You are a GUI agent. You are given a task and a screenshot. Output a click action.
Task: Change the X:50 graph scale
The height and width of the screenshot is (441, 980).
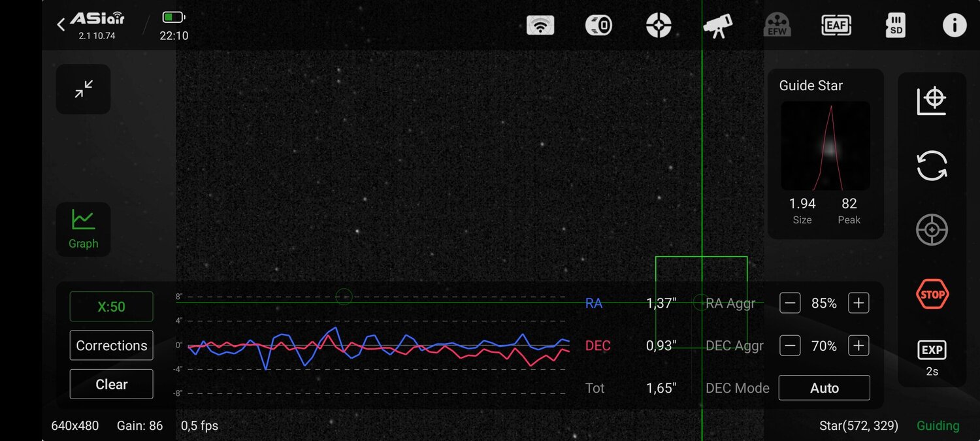coord(112,306)
